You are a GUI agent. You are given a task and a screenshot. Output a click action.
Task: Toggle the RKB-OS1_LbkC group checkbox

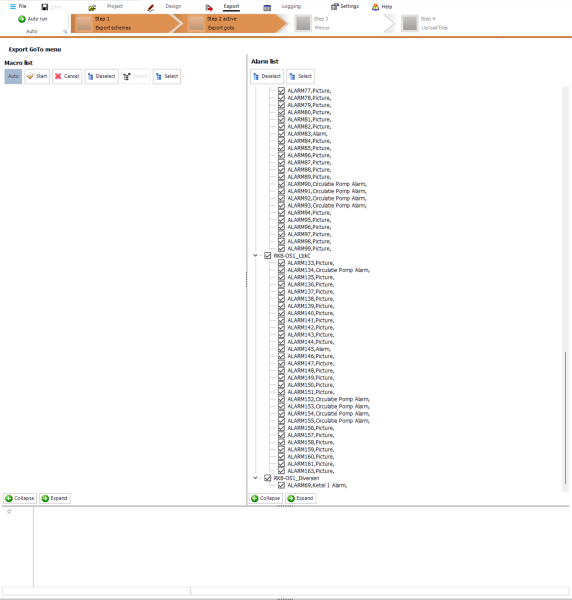click(268, 256)
